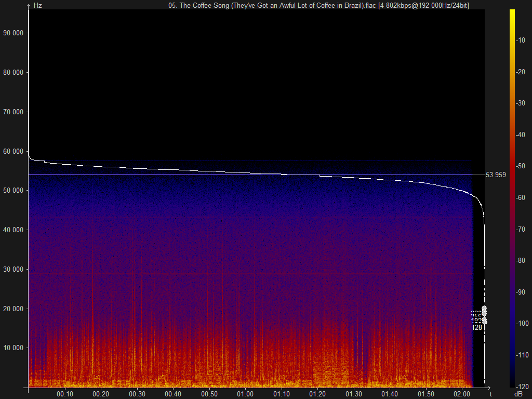Click the '-120' dB scale label
Image resolution: width=532 pixels, height=399 pixels.
click(522, 386)
